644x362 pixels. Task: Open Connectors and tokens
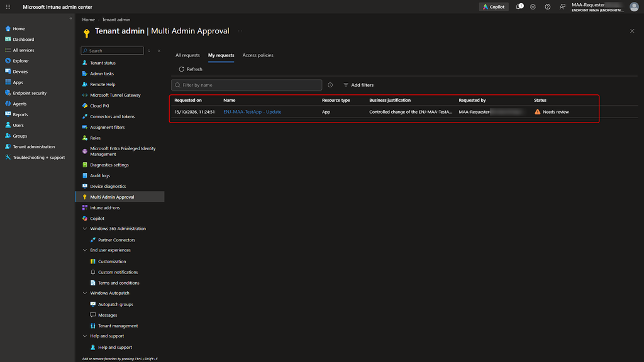click(x=112, y=116)
